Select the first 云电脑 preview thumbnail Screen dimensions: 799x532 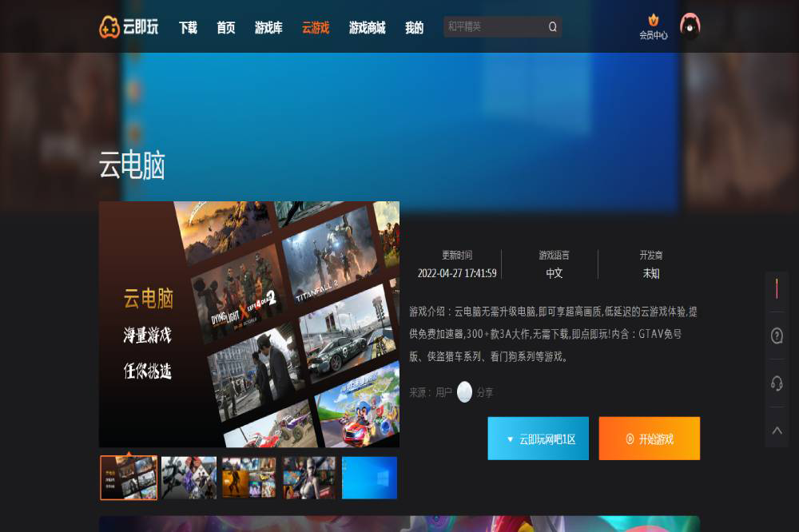(x=129, y=478)
